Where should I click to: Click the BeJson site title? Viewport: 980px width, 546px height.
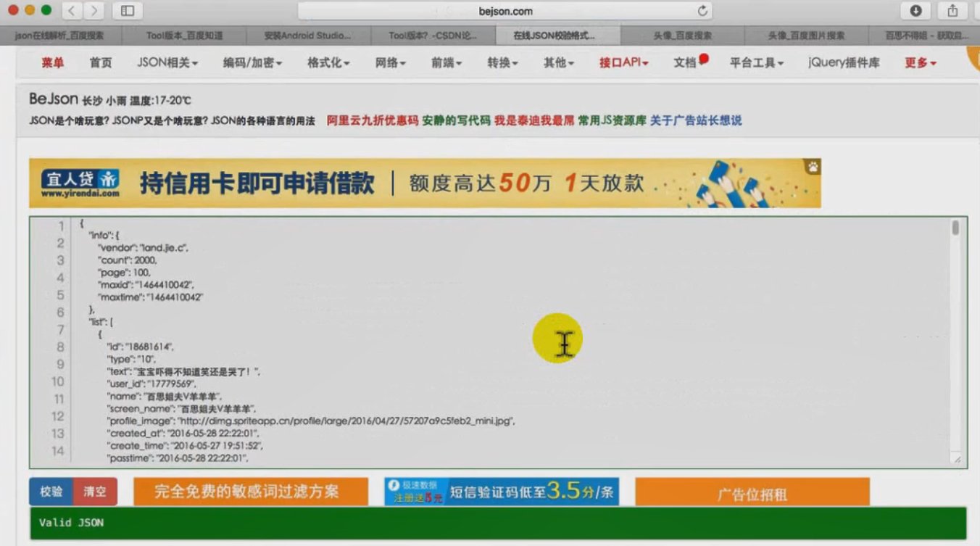tap(53, 99)
